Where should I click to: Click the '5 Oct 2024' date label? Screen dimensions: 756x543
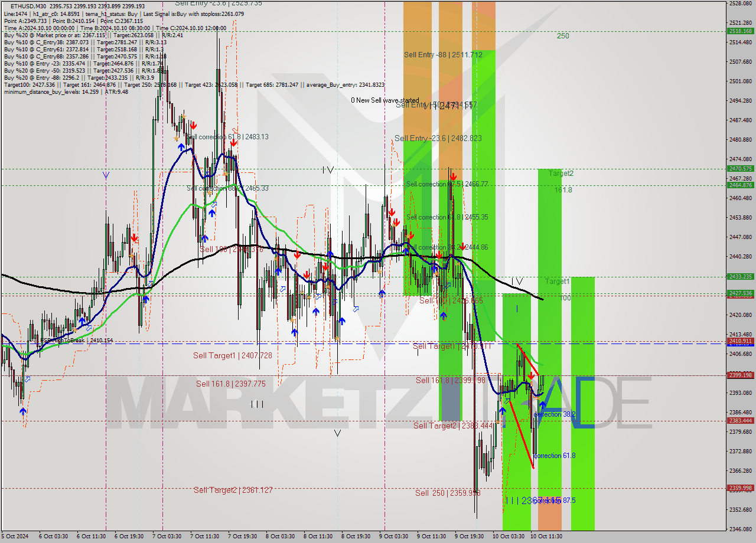coord(14,537)
